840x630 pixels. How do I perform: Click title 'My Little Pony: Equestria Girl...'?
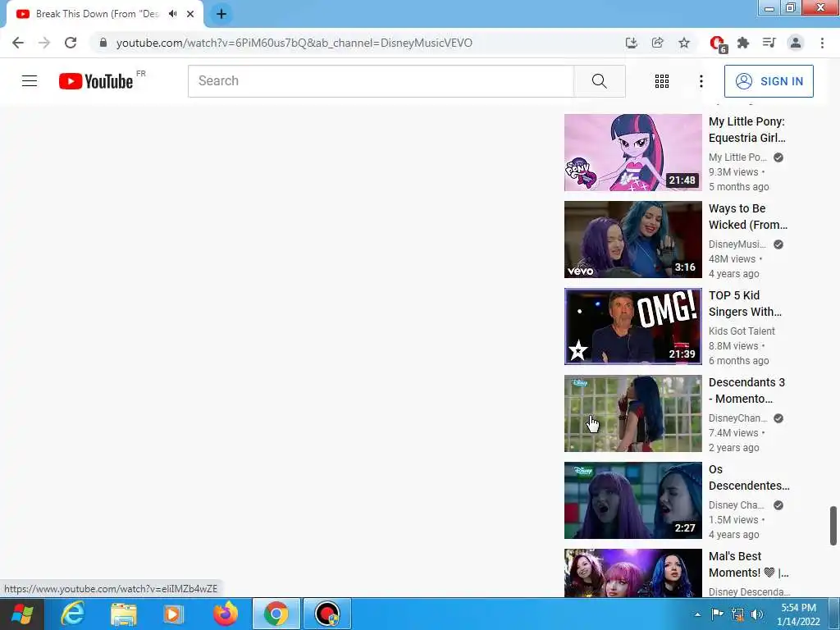[746, 130]
